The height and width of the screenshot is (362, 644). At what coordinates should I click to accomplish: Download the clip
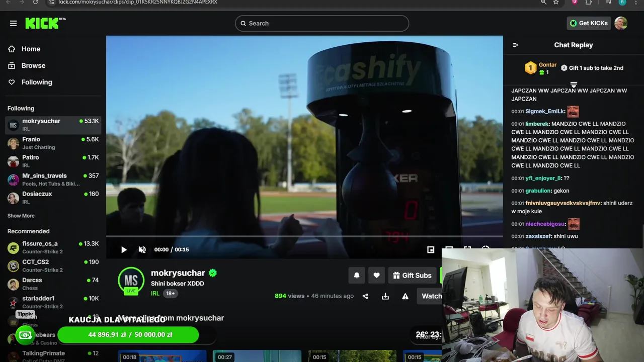(x=385, y=296)
